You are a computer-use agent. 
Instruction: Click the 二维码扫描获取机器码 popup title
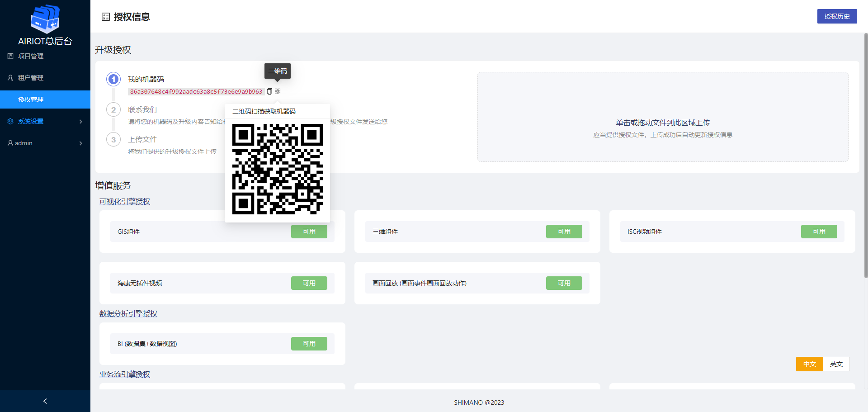click(264, 111)
